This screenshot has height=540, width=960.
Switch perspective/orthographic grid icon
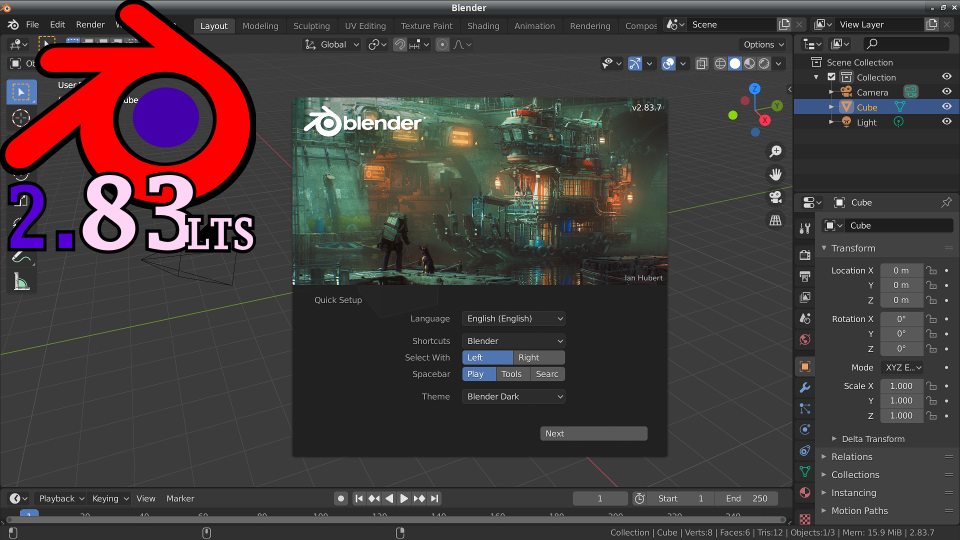tap(775, 221)
